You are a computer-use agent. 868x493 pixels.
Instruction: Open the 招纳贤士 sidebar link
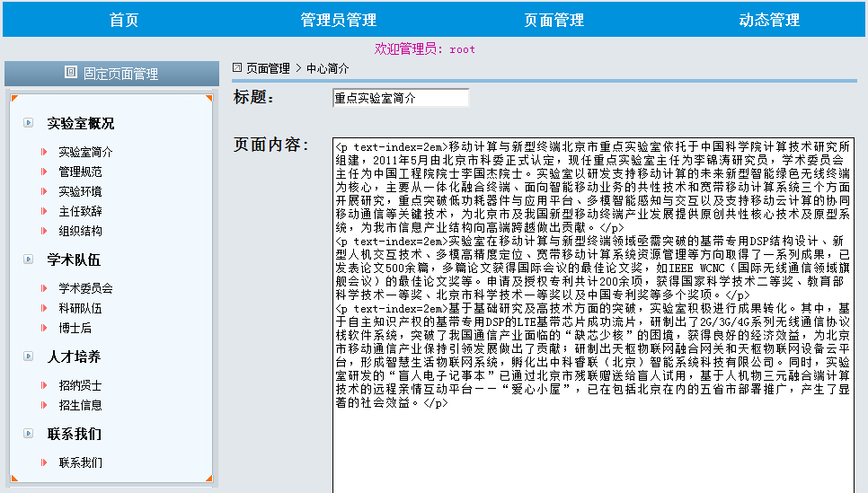[x=80, y=385]
